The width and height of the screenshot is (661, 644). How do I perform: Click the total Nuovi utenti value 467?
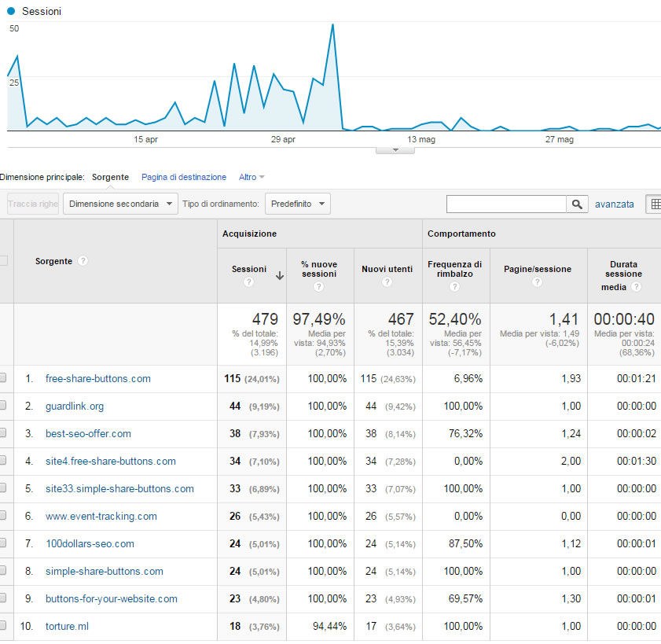401,318
